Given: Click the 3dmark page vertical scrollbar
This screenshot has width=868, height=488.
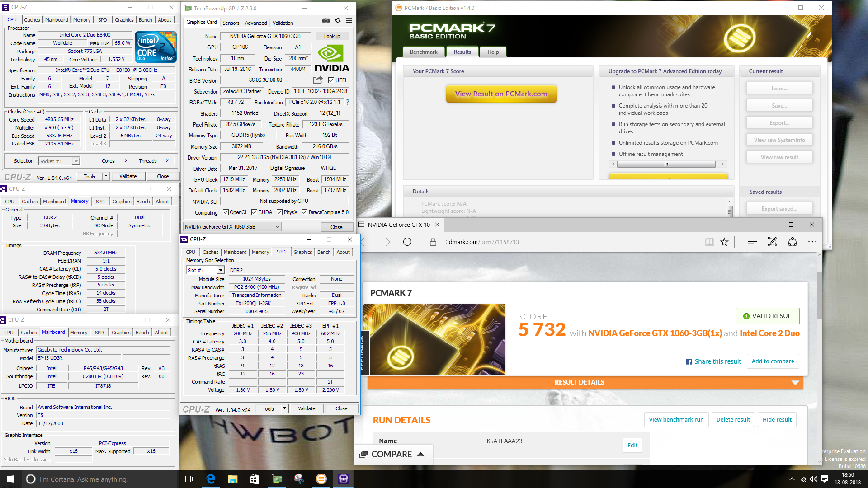Looking at the screenshot, I should 820,296.
